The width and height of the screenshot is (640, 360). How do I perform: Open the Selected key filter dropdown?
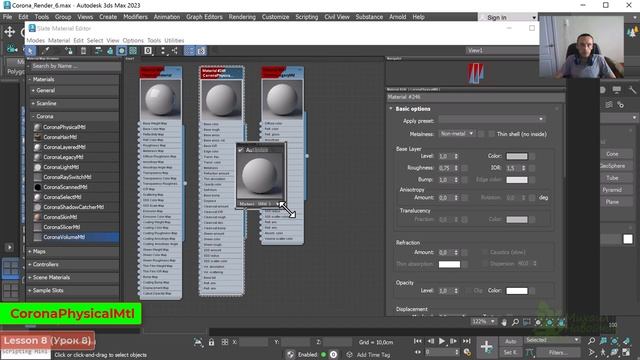point(552,340)
